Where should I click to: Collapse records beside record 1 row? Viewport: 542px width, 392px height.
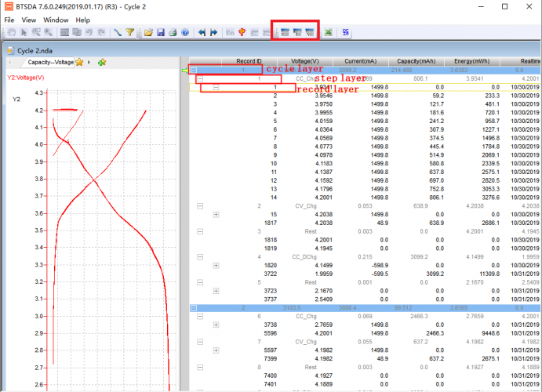click(x=216, y=87)
